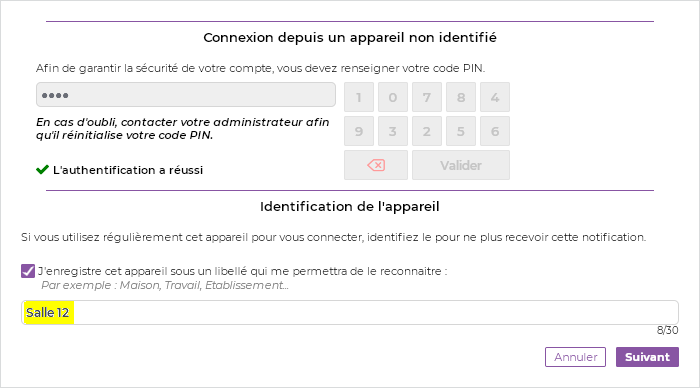The width and height of the screenshot is (700, 388).
Task: Click keypad digit 5
Action: click(x=461, y=131)
